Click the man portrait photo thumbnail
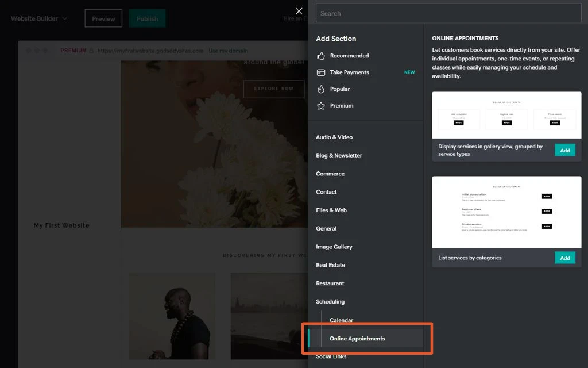Screen dimensions: 588x368 click(172, 316)
